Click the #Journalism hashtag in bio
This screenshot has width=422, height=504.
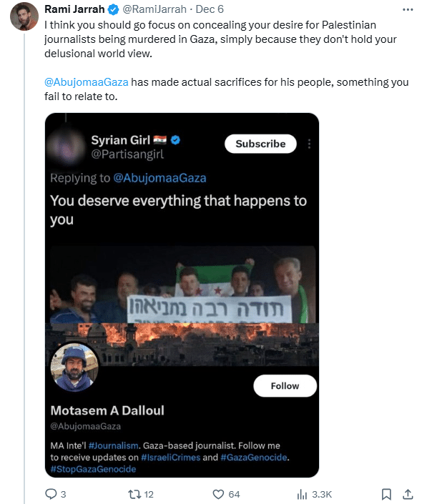point(113,446)
